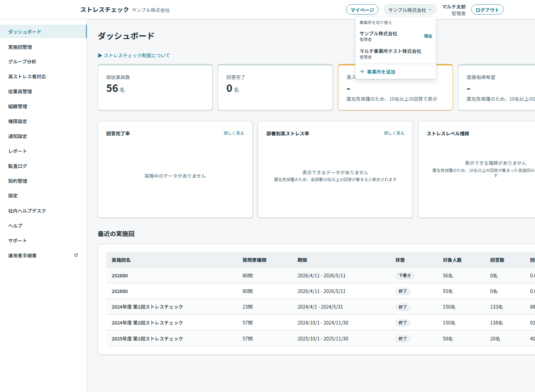Screen dimensions: 535x392
Task: Open the 202680 row with 下書き status
Action: point(320,275)
